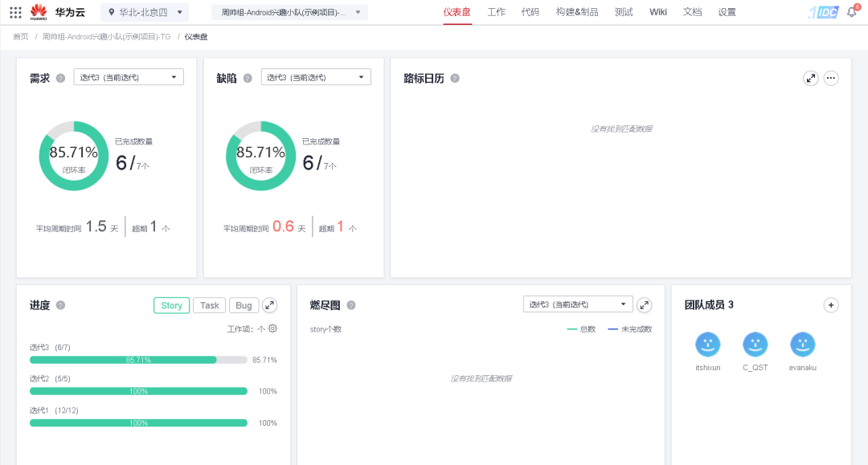Switch to 测试 tab
Screen dimensions: 868x465
(624, 12)
